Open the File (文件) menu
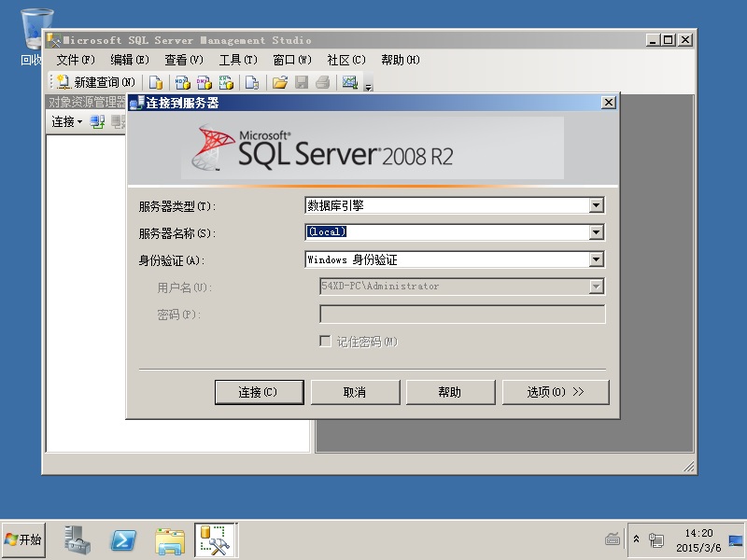 (75, 60)
